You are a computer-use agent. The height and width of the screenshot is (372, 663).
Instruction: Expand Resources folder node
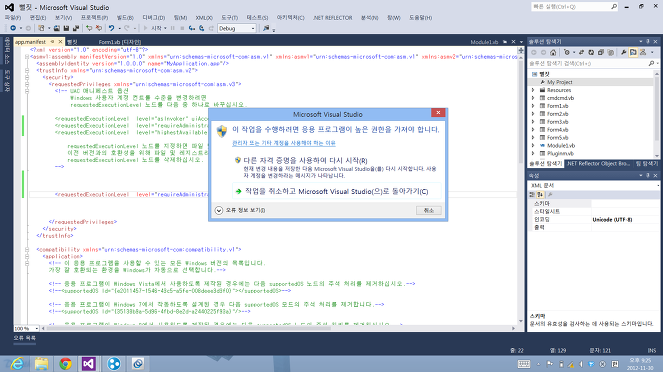click(533, 90)
